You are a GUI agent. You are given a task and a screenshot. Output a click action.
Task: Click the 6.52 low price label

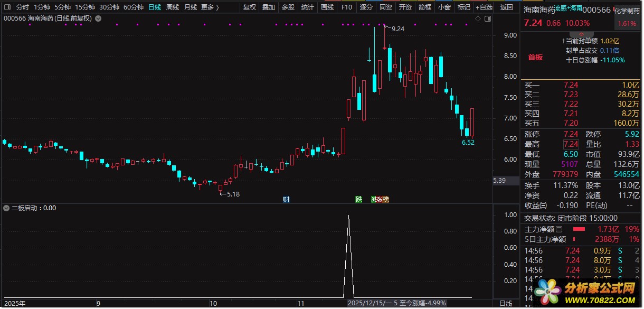point(468,143)
